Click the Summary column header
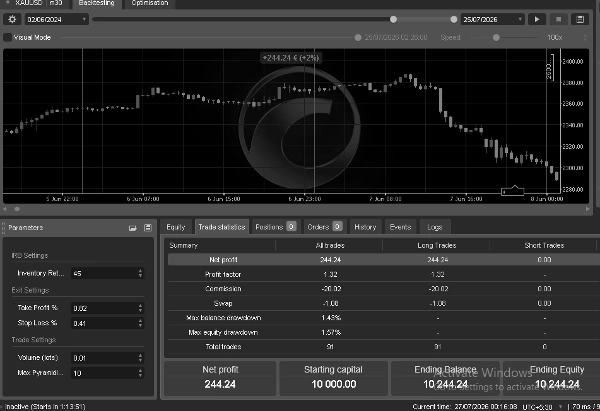The width and height of the screenshot is (600, 411). [183, 245]
